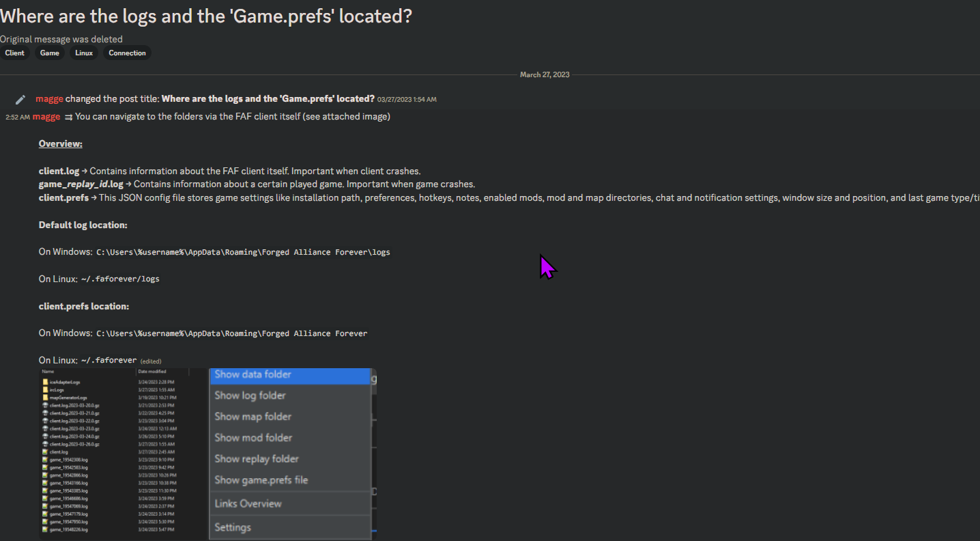Click the 'Date modified' column header in image
The image size is (980, 541).
pos(152,372)
